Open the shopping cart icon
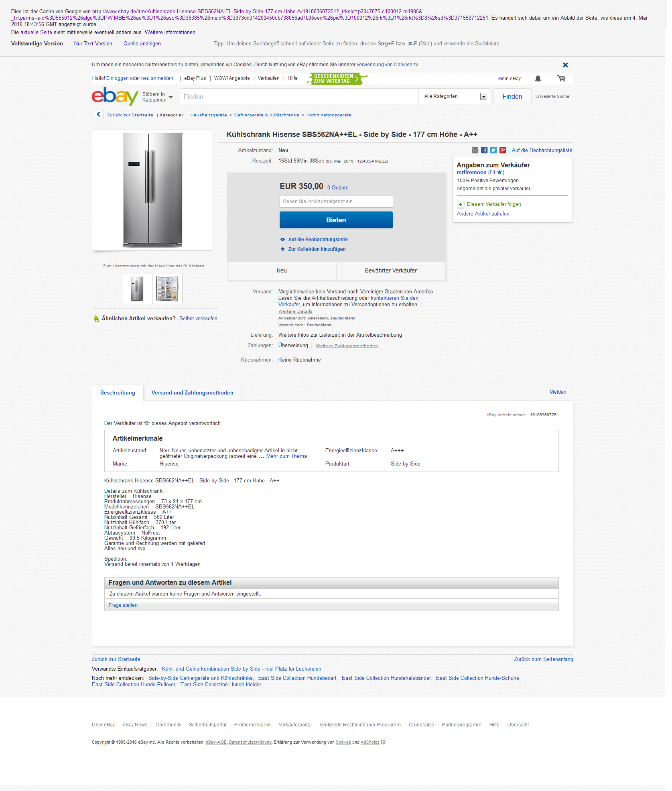The height and width of the screenshot is (791, 672). 561,79
